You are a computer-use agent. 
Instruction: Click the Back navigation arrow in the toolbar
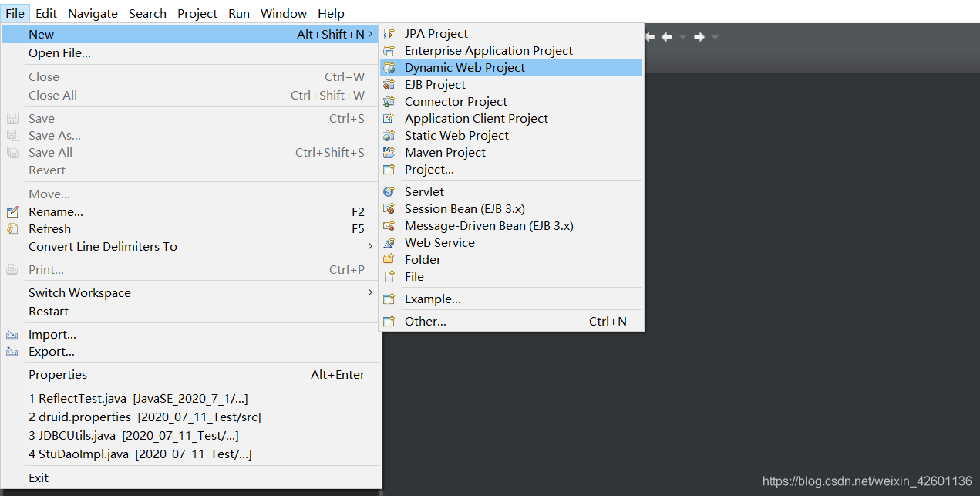666,37
